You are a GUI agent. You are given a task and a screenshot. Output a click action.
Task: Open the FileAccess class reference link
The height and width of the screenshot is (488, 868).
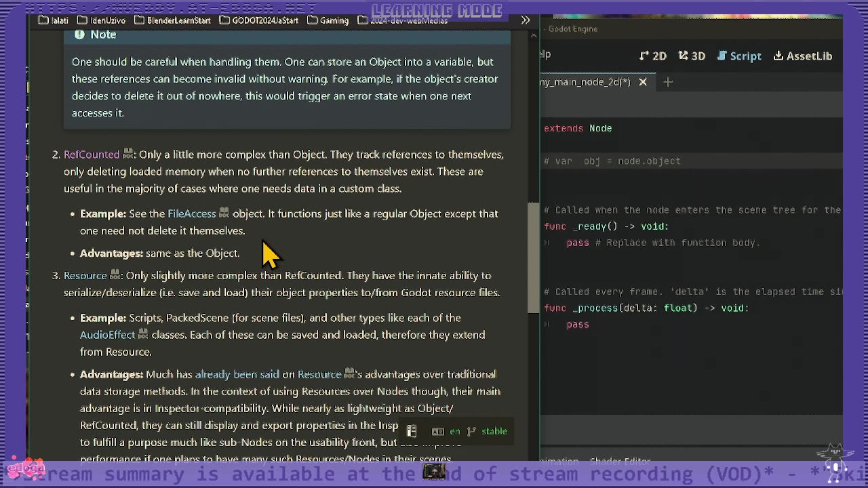(192, 213)
